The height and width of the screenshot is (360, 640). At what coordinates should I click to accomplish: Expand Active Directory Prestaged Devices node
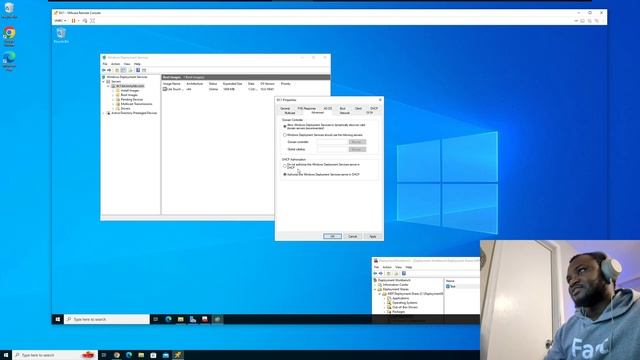(104, 113)
